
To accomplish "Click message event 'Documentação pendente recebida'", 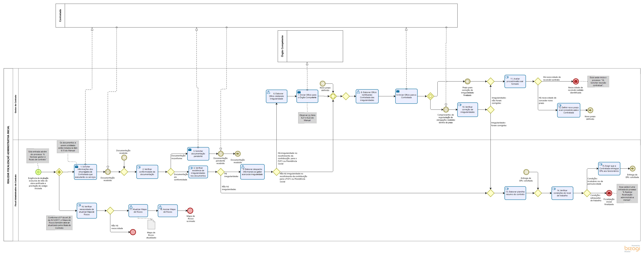I will click(x=220, y=154).
